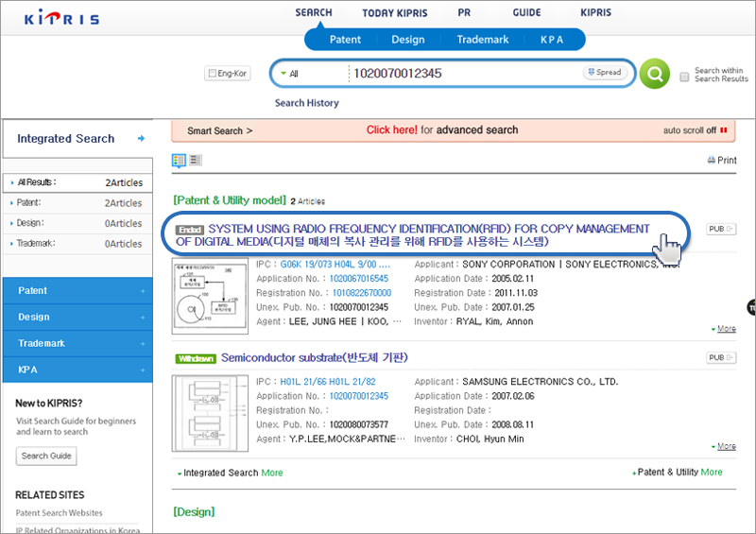Screen dimensions: 756x534
Task: Open the Semiconductor substrate patent title
Action: [315, 357]
